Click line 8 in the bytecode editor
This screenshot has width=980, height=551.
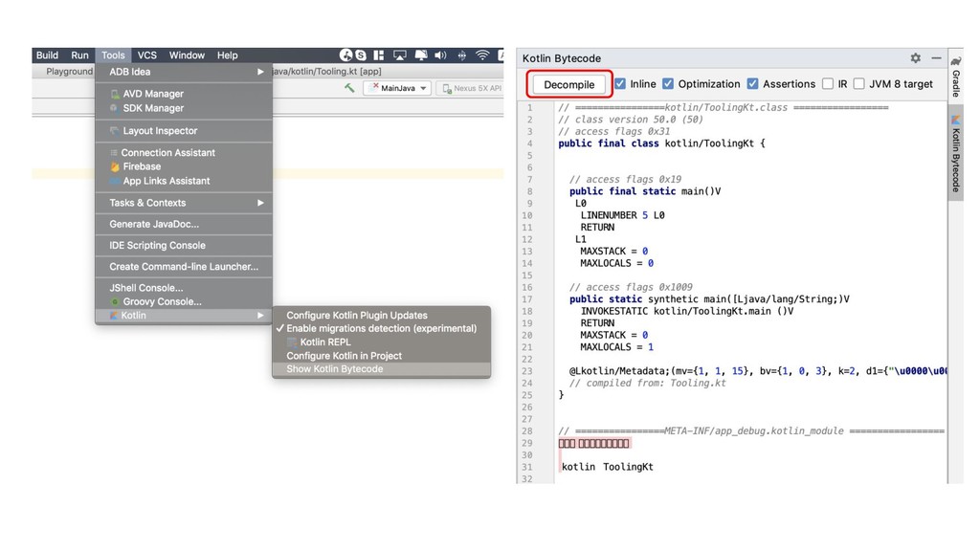point(645,191)
